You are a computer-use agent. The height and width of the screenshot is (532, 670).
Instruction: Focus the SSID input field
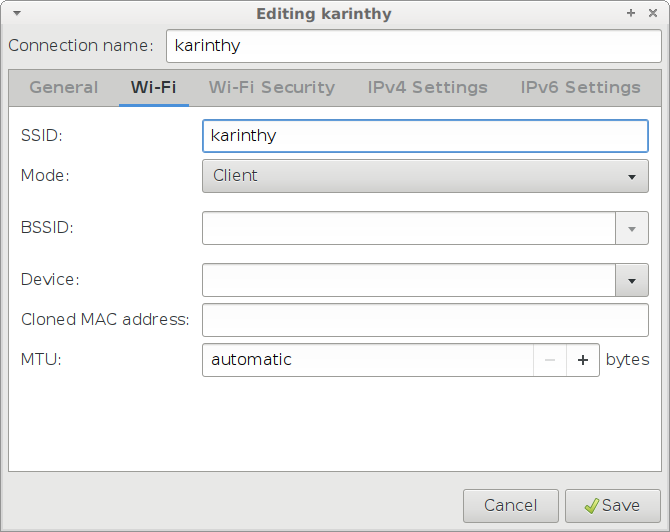pyautogui.click(x=425, y=136)
